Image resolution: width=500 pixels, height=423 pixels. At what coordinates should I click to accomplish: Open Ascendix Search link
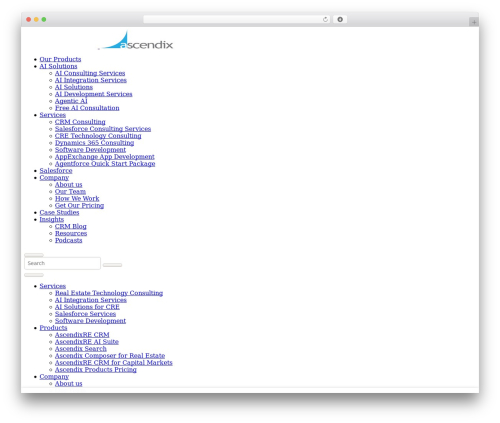coord(81,349)
